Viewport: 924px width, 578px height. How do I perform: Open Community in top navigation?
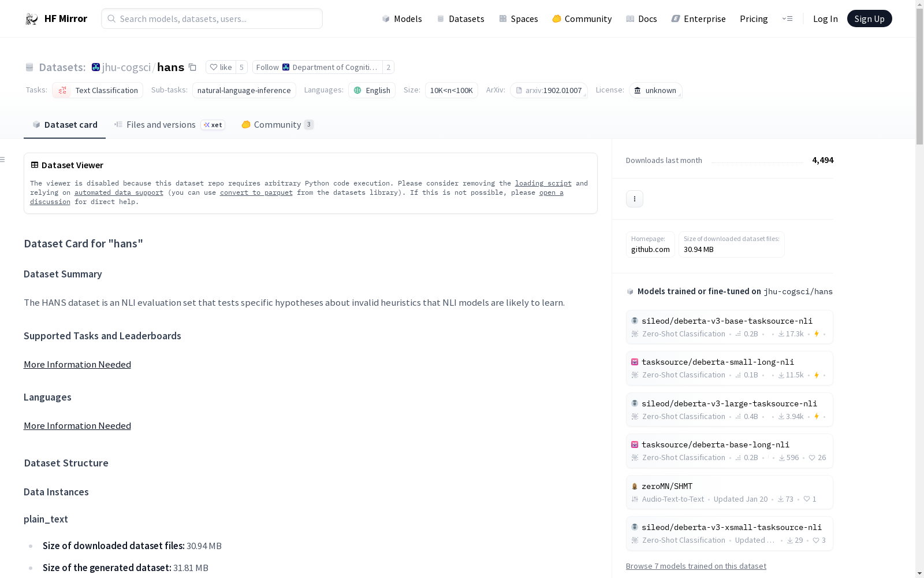[x=582, y=19]
